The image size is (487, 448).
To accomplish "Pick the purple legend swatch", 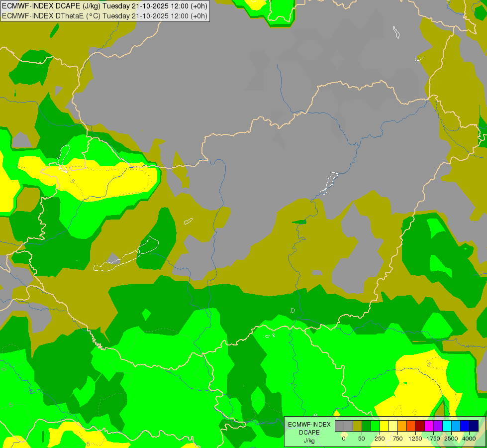I will coord(438,426).
